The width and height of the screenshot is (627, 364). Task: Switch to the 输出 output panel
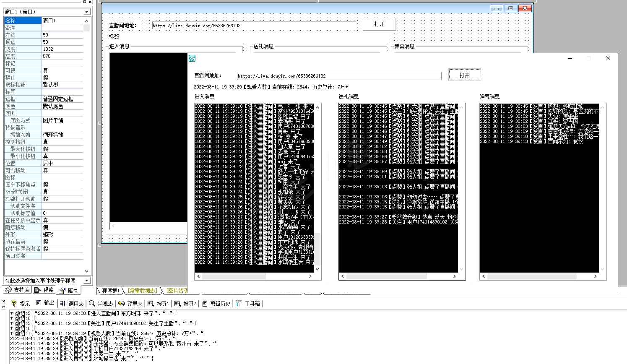(45, 303)
